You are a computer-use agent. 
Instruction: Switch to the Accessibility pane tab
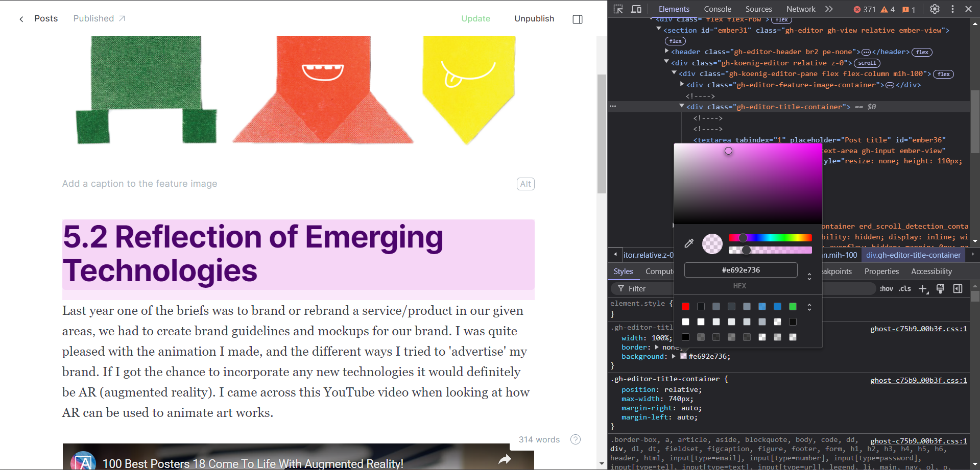coord(931,271)
